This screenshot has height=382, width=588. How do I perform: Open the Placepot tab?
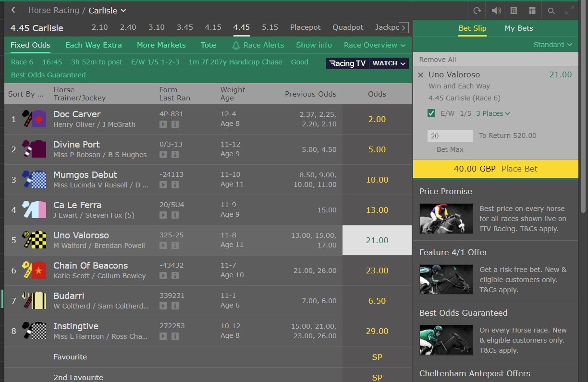point(305,27)
